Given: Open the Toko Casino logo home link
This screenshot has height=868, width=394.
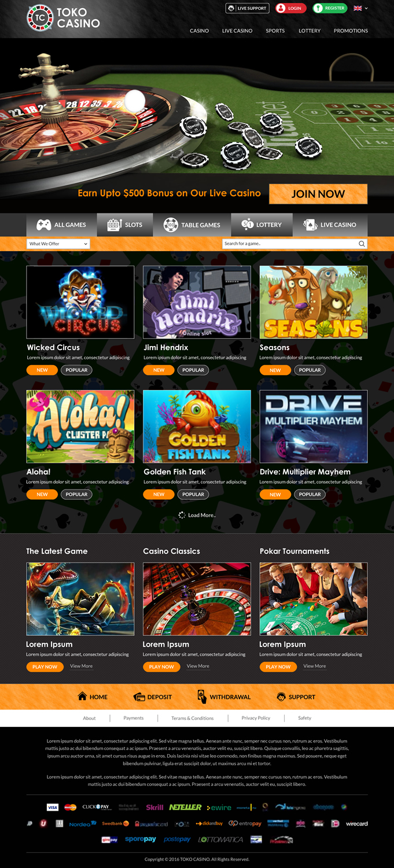Looking at the screenshot, I should pyautogui.click(x=64, y=18).
